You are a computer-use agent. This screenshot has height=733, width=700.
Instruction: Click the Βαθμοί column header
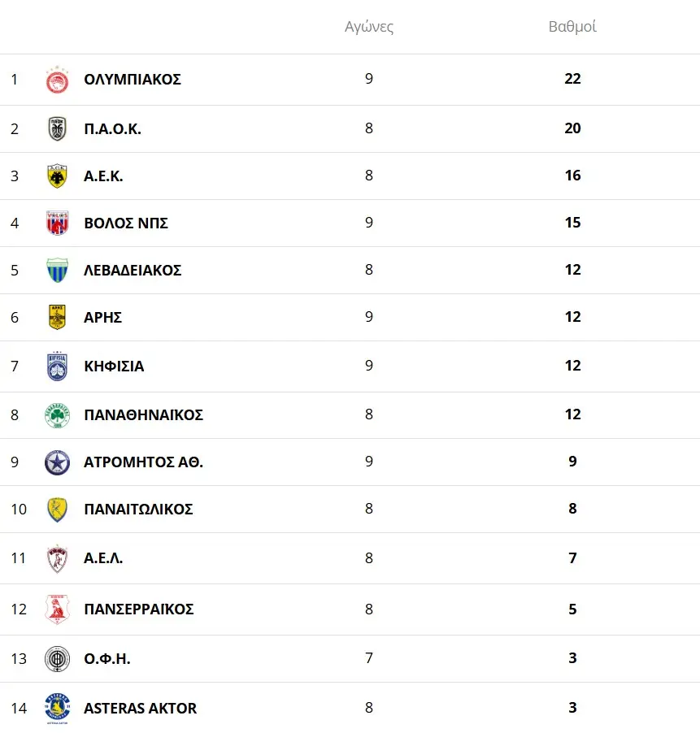click(572, 27)
